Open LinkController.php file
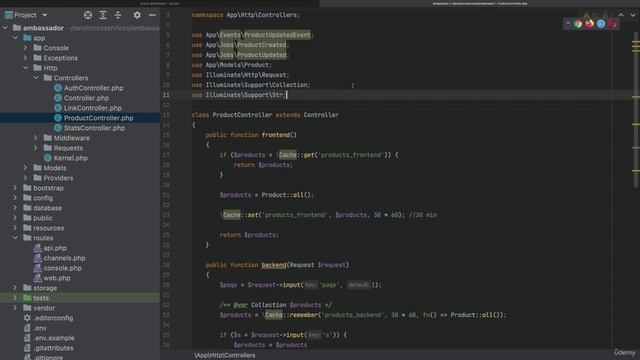Screen dimensions: 640x360 tap(93, 108)
